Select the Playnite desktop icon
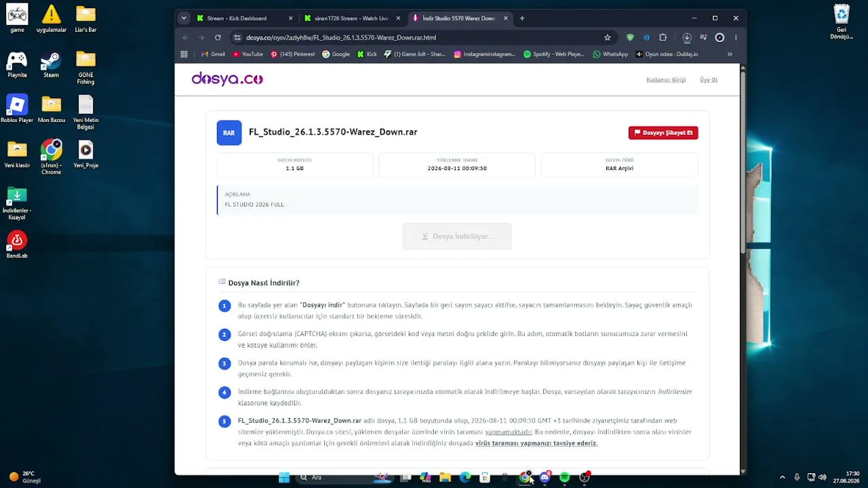Screen dimensions: 868x488 coord(17,65)
